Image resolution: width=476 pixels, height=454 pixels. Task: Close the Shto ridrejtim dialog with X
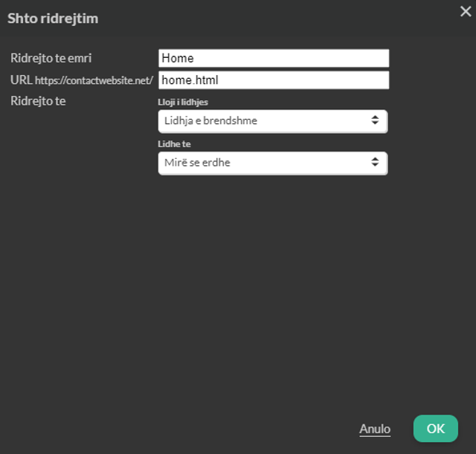466,12
